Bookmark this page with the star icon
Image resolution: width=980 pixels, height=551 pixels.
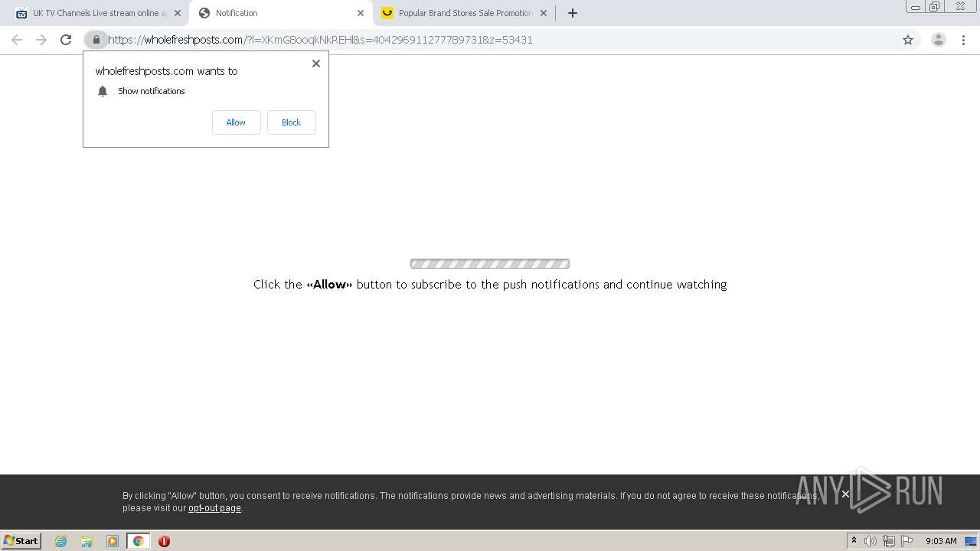908,40
